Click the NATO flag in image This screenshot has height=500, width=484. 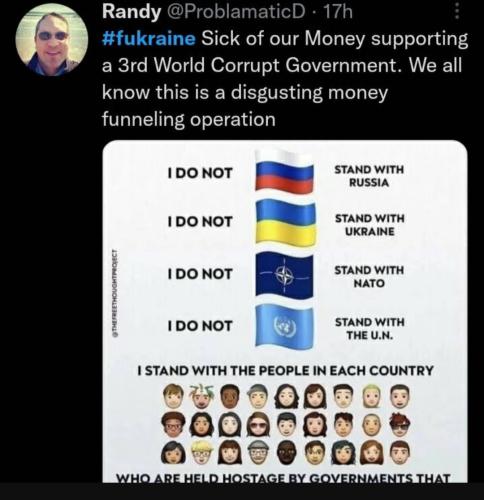click(x=284, y=275)
